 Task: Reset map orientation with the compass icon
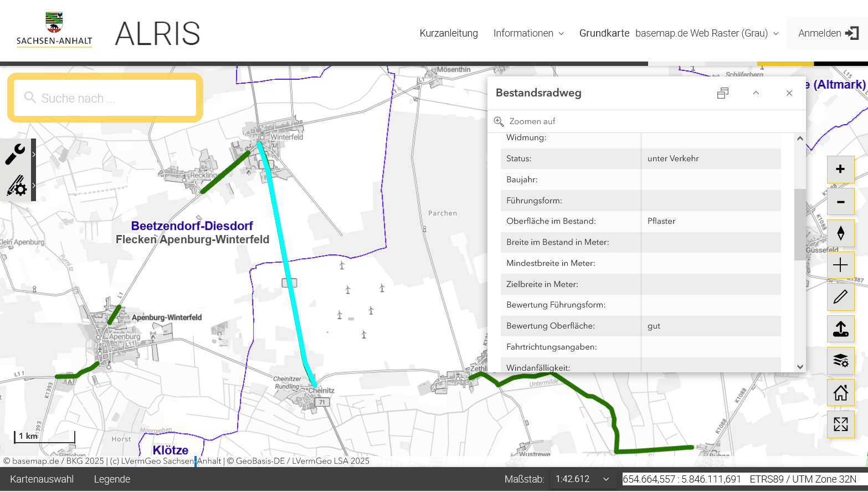(x=840, y=233)
